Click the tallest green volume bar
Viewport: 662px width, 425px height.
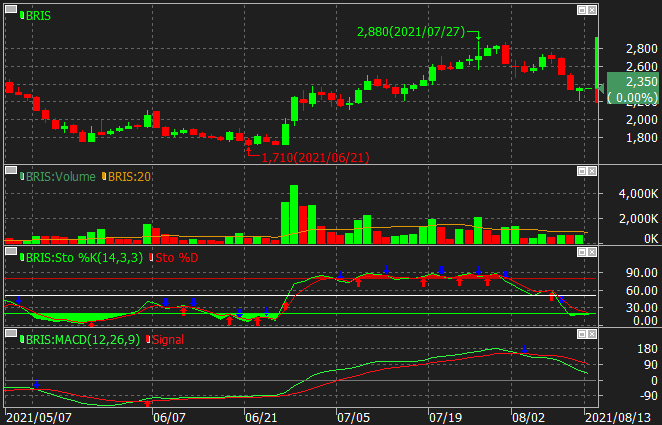point(294,214)
